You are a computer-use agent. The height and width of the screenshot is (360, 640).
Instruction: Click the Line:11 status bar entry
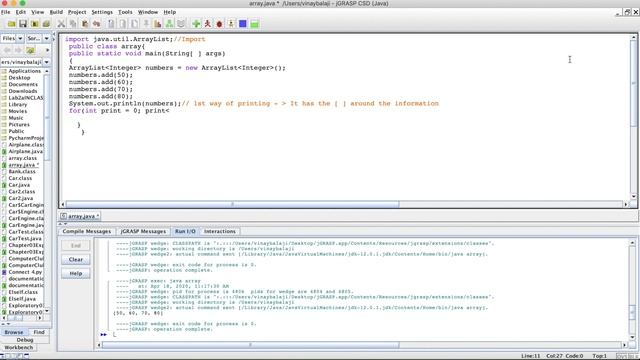(531, 356)
